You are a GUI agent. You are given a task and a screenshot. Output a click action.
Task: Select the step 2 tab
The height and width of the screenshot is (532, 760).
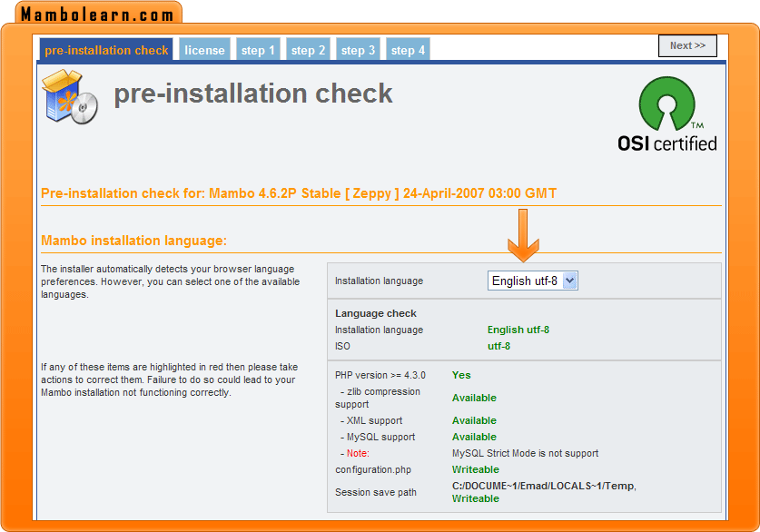click(308, 50)
